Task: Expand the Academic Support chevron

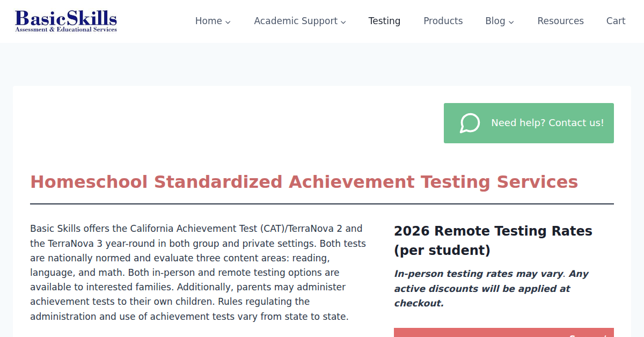Action: pos(343,22)
